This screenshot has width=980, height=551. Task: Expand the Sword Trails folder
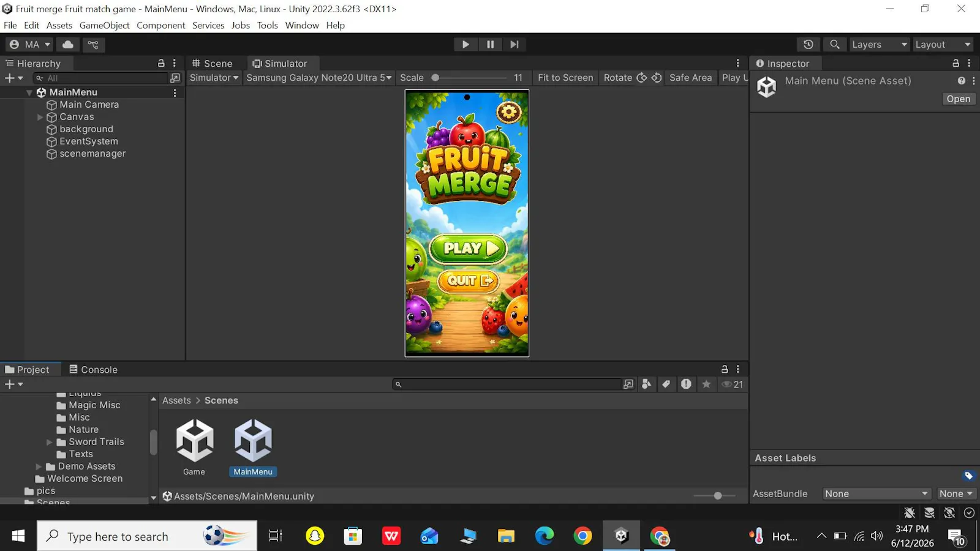click(50, 442)
